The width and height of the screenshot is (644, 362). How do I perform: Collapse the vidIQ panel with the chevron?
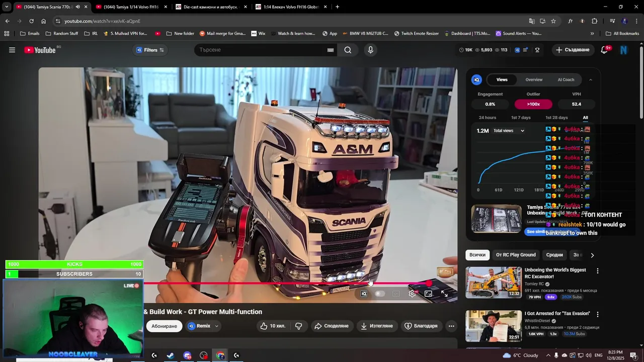point(591,79)
